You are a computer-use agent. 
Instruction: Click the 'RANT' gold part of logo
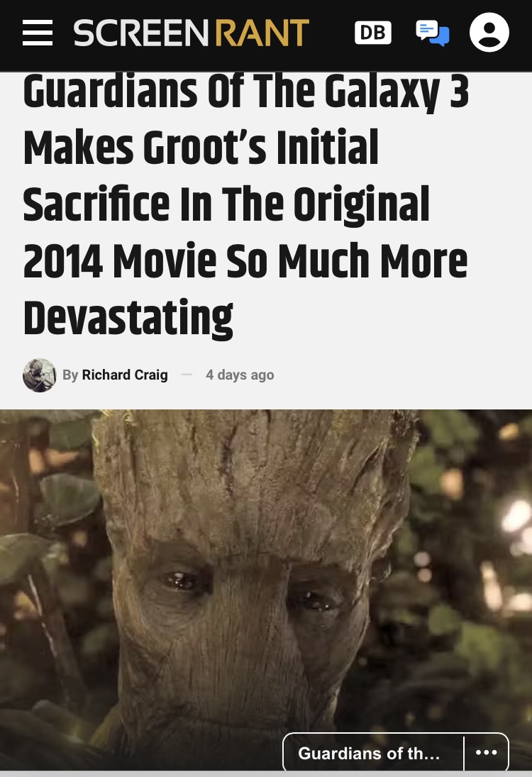[262, 33]
